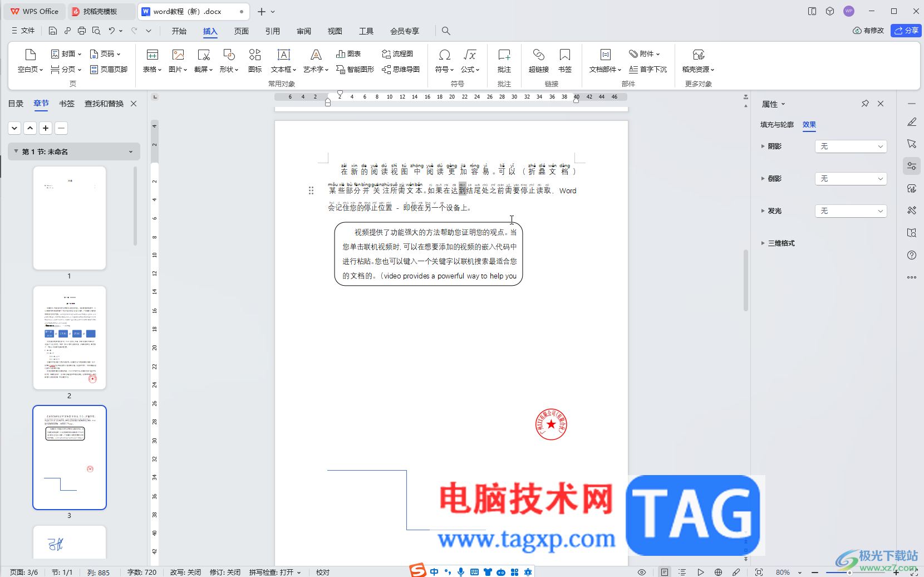Toggle 拼写检查 spell check in status bar
This screenshot has width=924, height=577.
pyautogui.click(x=275, y=572)
